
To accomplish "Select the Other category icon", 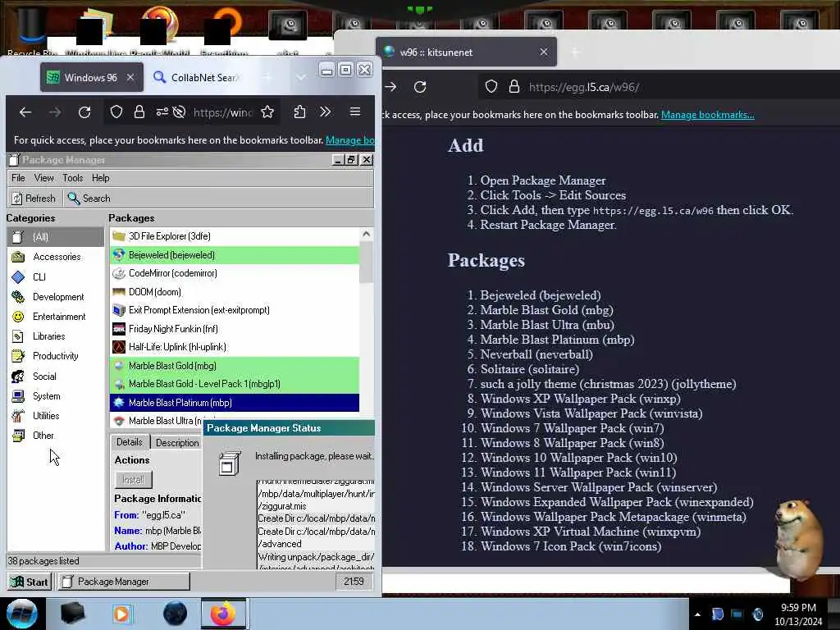I will (18, 435).
